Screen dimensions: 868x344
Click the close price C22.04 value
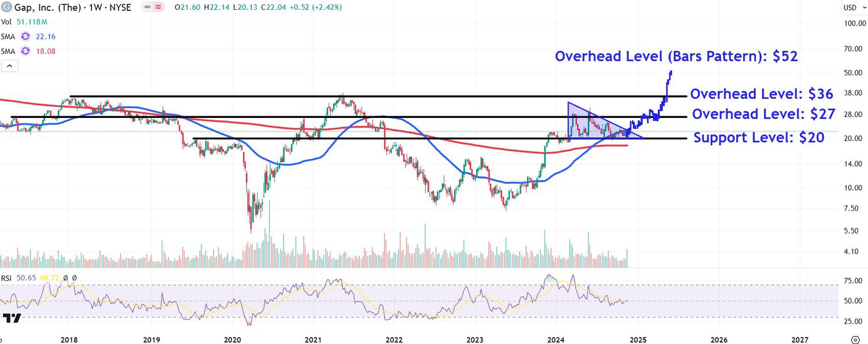274,8
